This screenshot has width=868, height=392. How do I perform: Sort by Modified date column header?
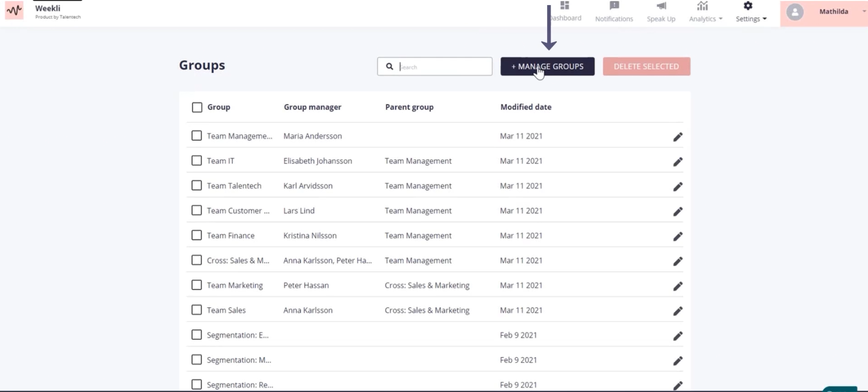point(526,107)
